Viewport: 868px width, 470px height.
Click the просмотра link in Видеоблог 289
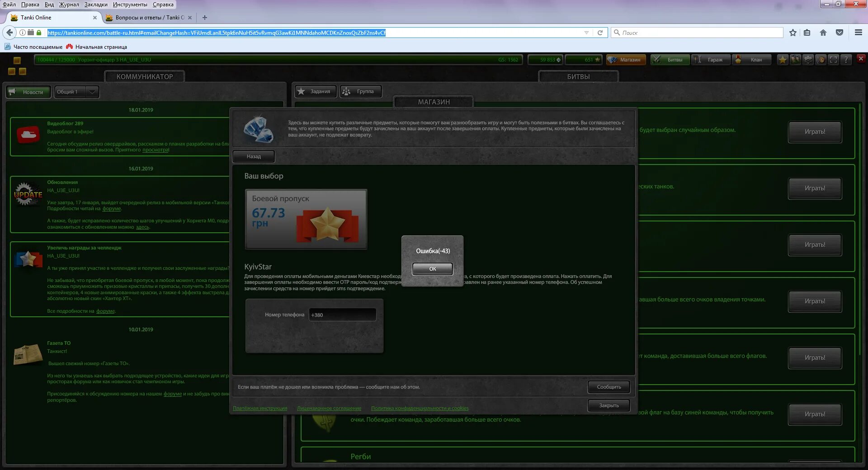pyautogui.click(x=156, y=150)
